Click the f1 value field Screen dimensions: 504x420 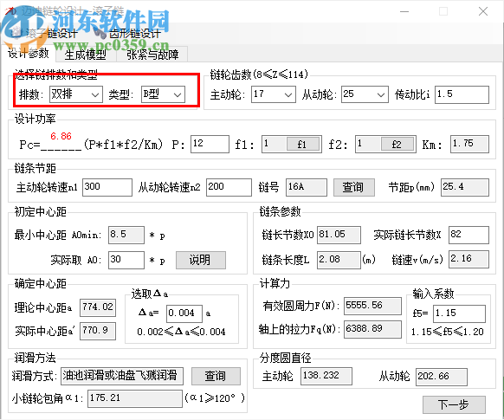275,144
